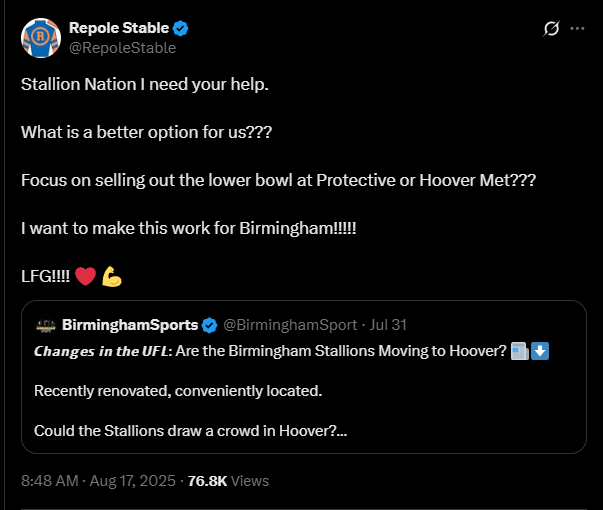Click the Repole Stable profile avatar
The width and height of the screenshot is (603, 510).
(41, 37)
